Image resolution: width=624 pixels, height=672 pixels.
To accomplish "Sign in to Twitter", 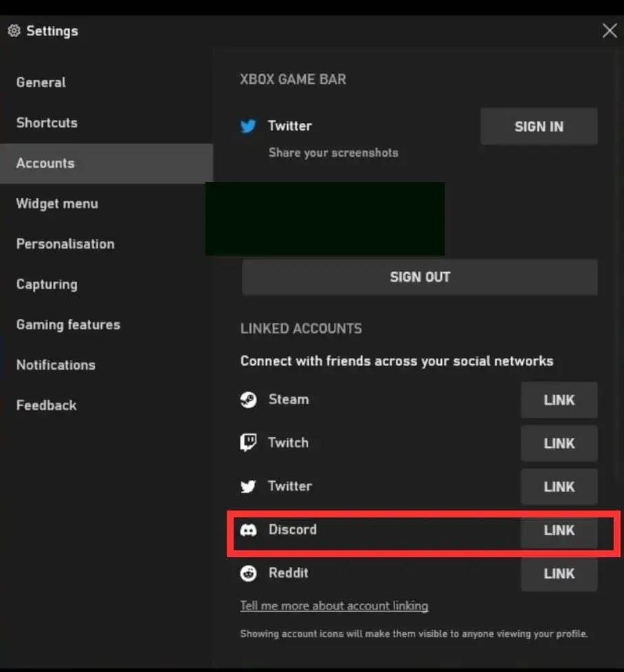I will pos(539,126).
